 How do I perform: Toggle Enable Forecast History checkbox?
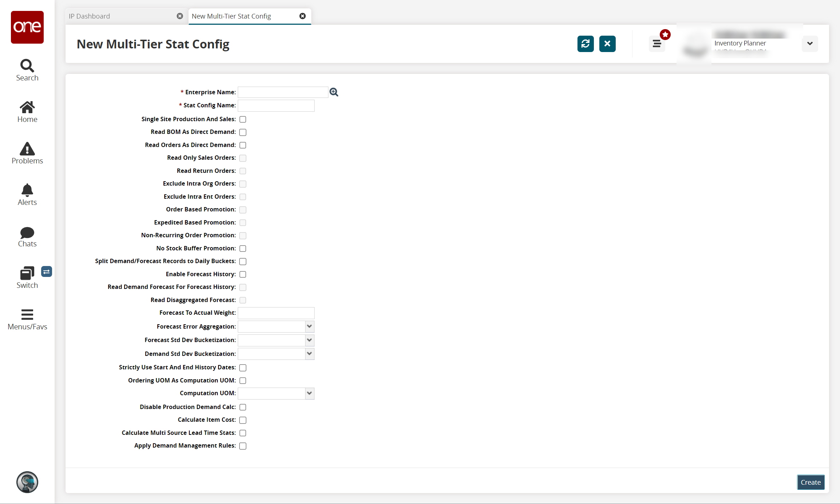(243, 274)
